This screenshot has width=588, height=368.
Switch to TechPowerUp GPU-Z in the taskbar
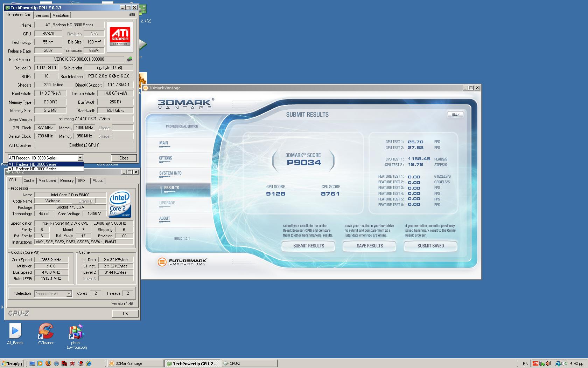point(192,363)
